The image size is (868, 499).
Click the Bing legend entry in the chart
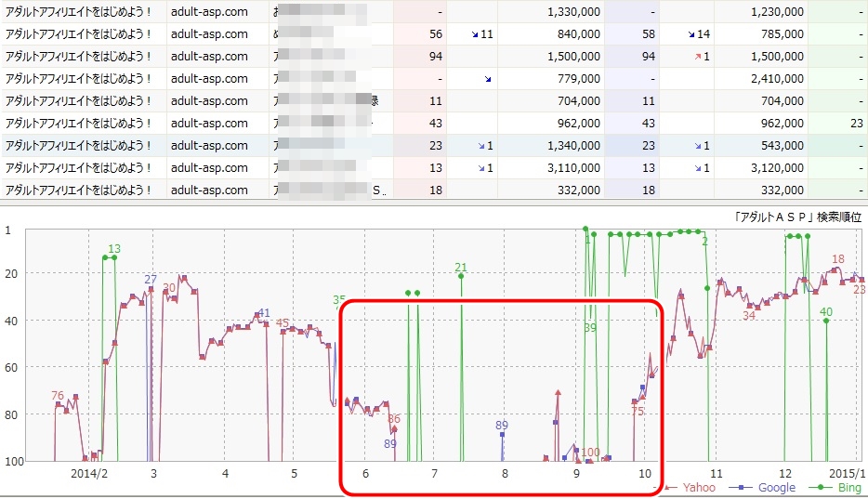point(835,487)
